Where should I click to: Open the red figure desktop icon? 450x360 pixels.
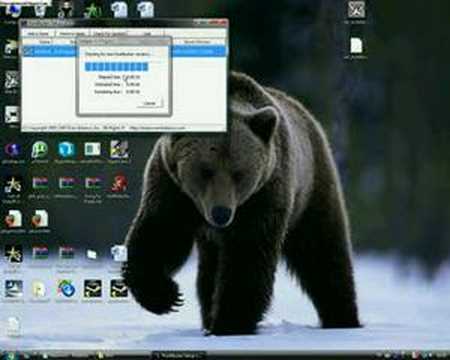tap(119, 184)
